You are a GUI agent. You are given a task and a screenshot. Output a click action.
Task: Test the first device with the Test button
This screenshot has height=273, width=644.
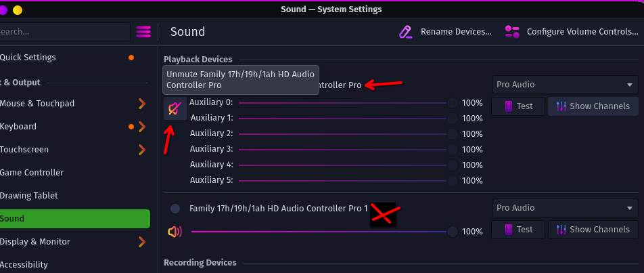(517, 106)
